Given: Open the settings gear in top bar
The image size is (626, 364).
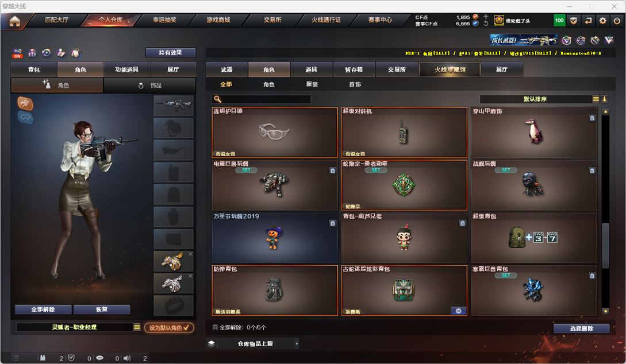Looking at the screenshot, I should pos(602,20).
